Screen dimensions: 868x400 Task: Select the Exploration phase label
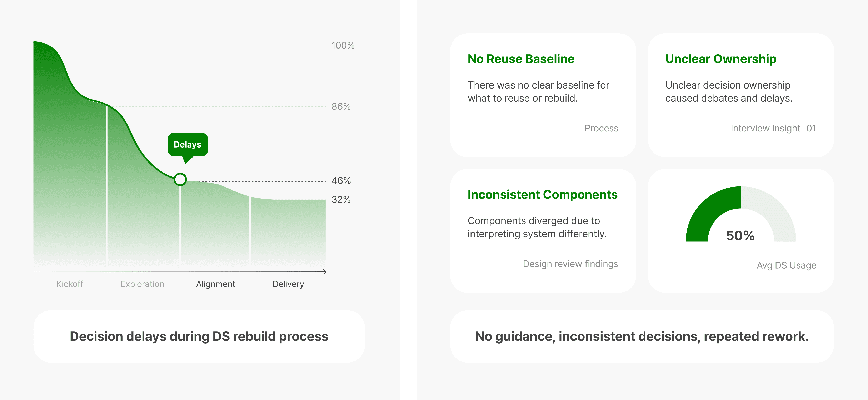pos(142,284)
